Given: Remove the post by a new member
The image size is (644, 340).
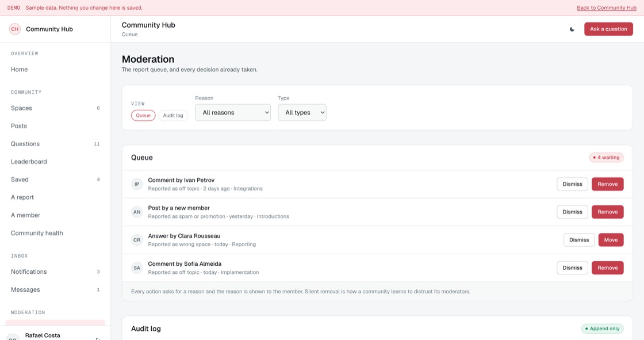Looking at the screenshot, I should [607, 212].
